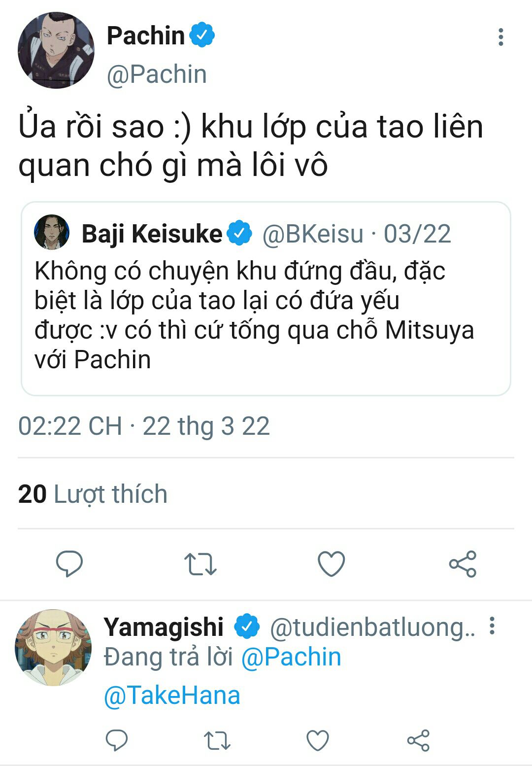Open Yamagishi's profile avatar
The width and height of the screenshot is (532, 766).
click(53, 648)
